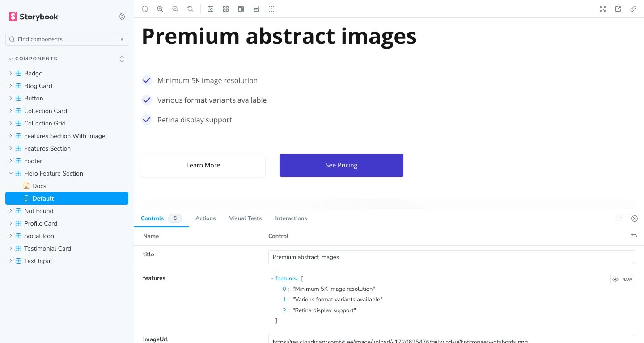
Task: Switch to the Actions tab
Action: [206, 218]
